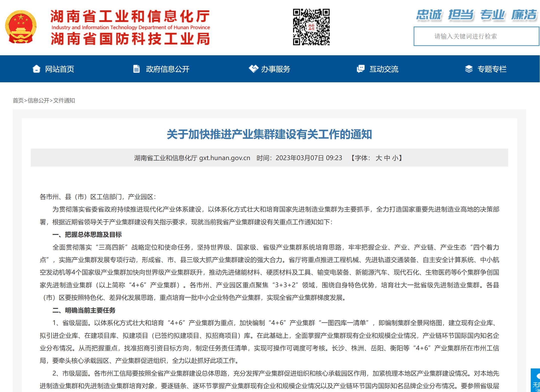Open the accessibility floating widget at the page edge
Image resolution: width=540 pixels, height=392 pixels.
(x=535, y=380)
